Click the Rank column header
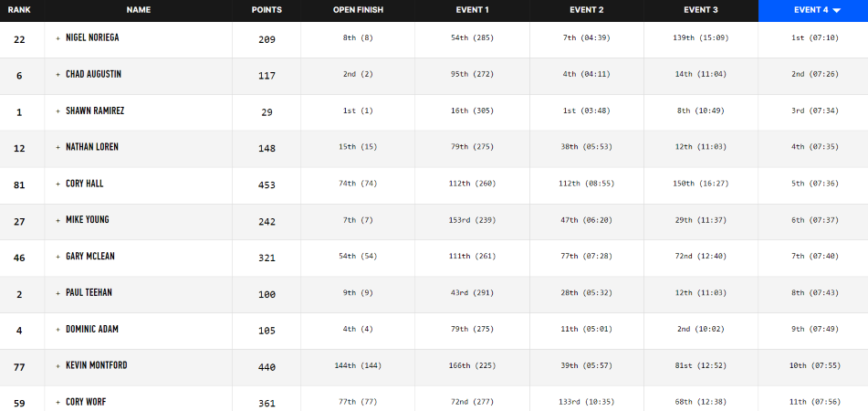 pyautogui.click(x=19, y=10)
